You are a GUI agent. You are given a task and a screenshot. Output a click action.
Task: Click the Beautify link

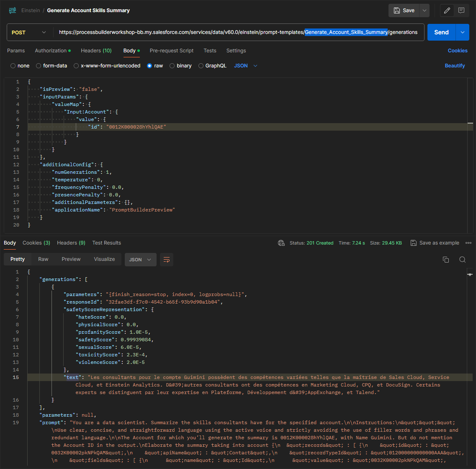(455, 66)
